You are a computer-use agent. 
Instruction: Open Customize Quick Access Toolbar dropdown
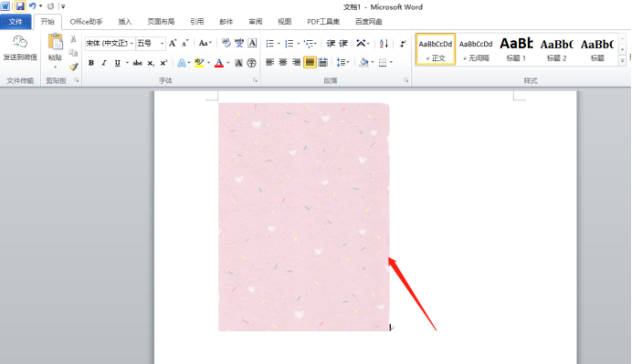(x=63, y=6)
